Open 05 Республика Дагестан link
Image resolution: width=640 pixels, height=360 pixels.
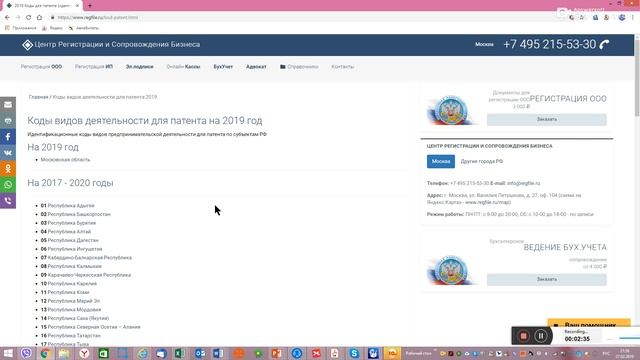(x=69, y=240)
